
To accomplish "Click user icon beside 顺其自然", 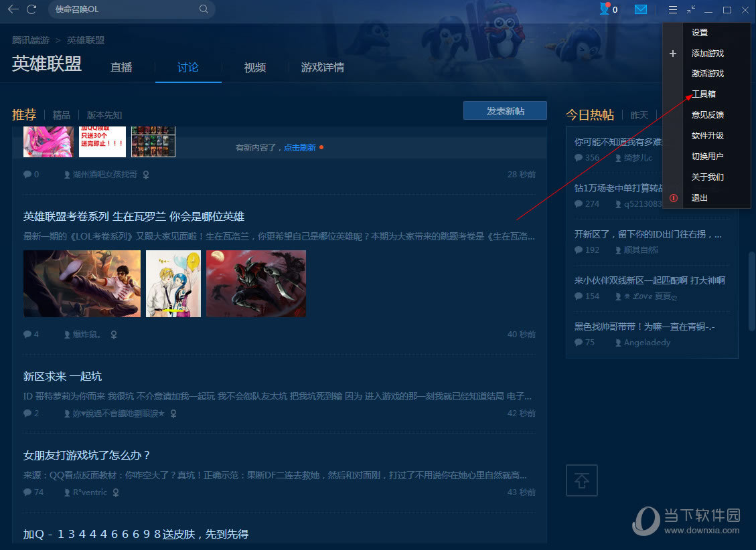I will pos(618,250).
